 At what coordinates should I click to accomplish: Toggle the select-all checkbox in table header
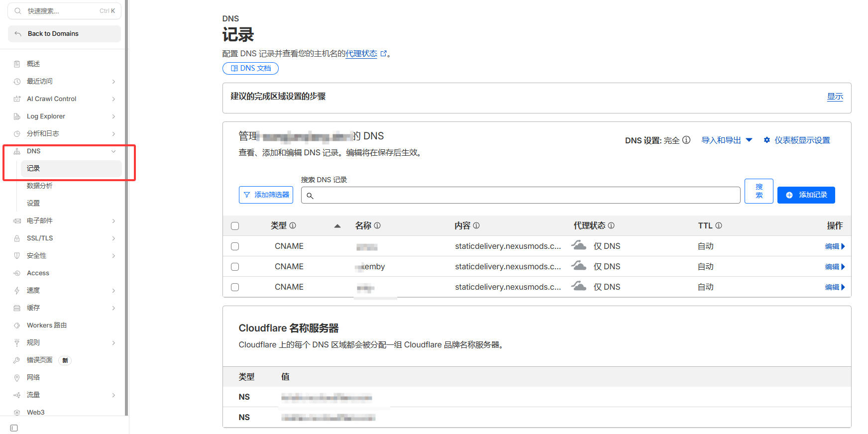(x=235, y=226)
